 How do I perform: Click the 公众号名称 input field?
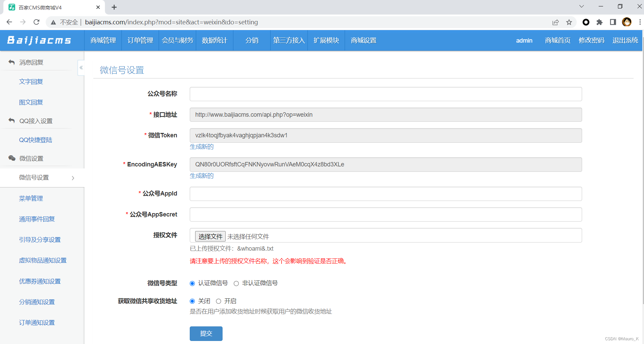pyautogui.click(x=386, y=94)
